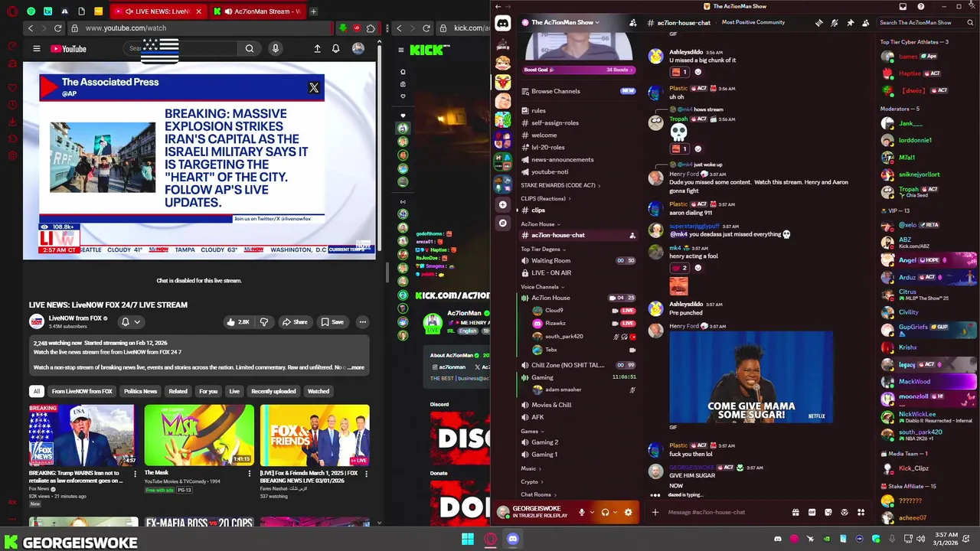980x551 pixels.
Task: Mute the Discord microphone
Action: click(x=581, y=512)
